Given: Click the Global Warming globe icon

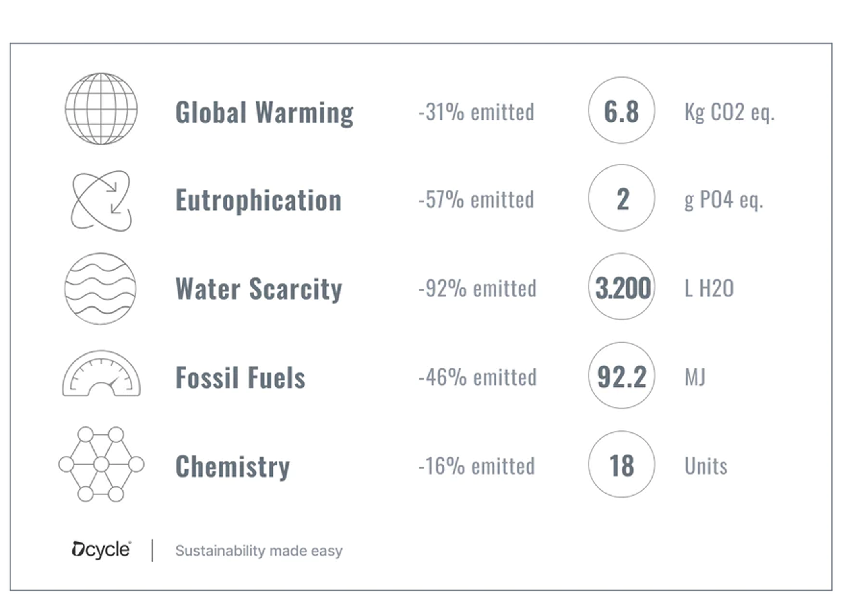Looking at the screenshot, I should [101, 109].
